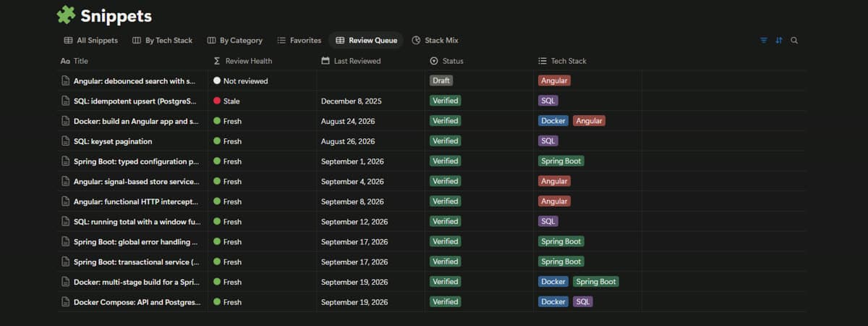Viewport: 868px width, 326px height.
Task: Open the Stack Mix chart tab
Action: tap(435, 41)
